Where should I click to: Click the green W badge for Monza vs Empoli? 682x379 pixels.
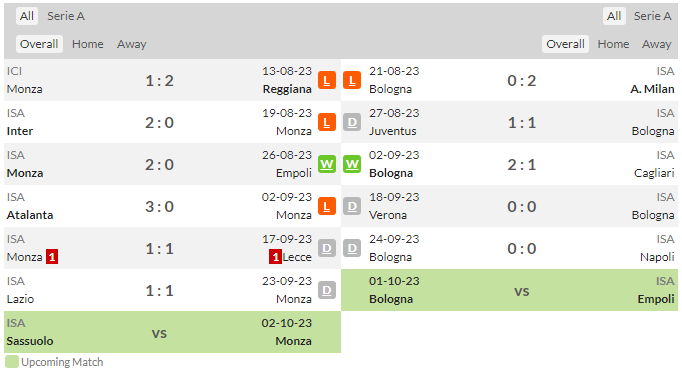pos(327,164)
